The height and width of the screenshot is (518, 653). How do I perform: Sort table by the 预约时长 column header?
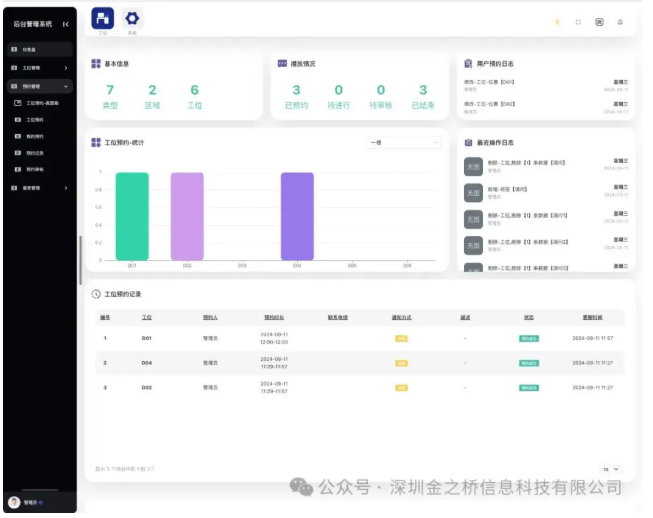274,318
